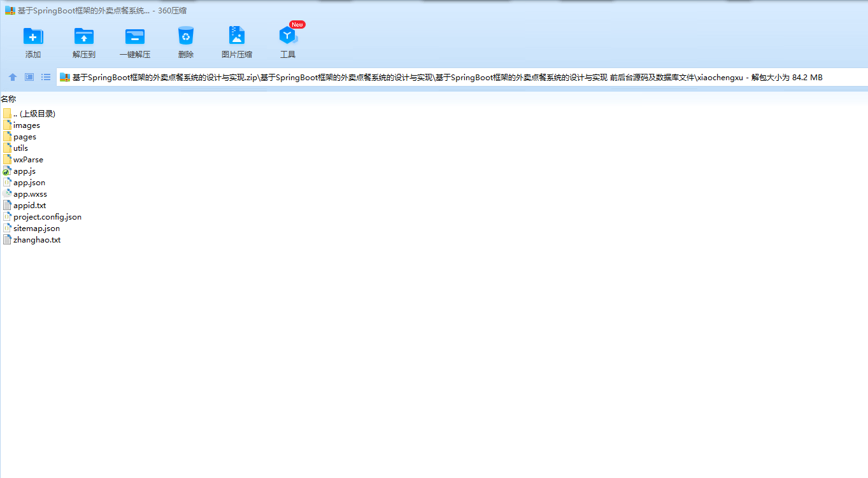The height and width of the screenshot is (478, 868).
Task: Select the 'utils' folder name
Action: point(20,148)
